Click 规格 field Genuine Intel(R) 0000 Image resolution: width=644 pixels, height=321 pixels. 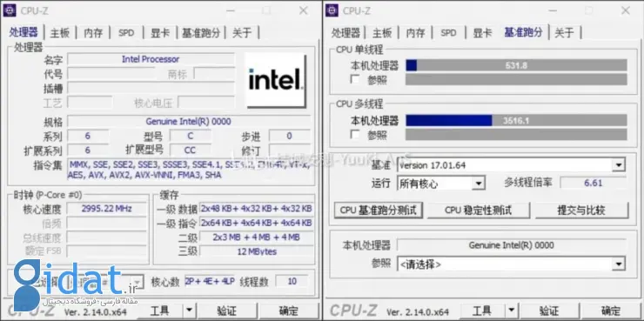click(x=189, y=122)
